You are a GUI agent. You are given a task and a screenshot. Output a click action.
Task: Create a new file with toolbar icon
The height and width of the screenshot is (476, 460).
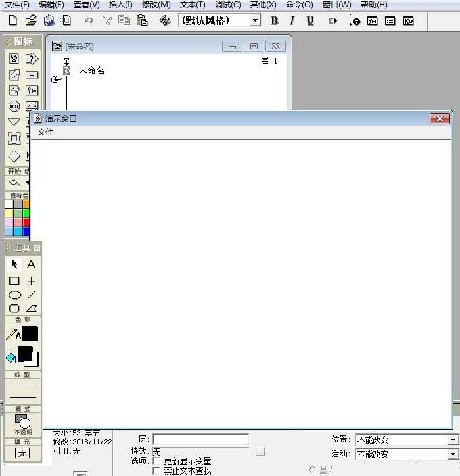pos(12,20)
